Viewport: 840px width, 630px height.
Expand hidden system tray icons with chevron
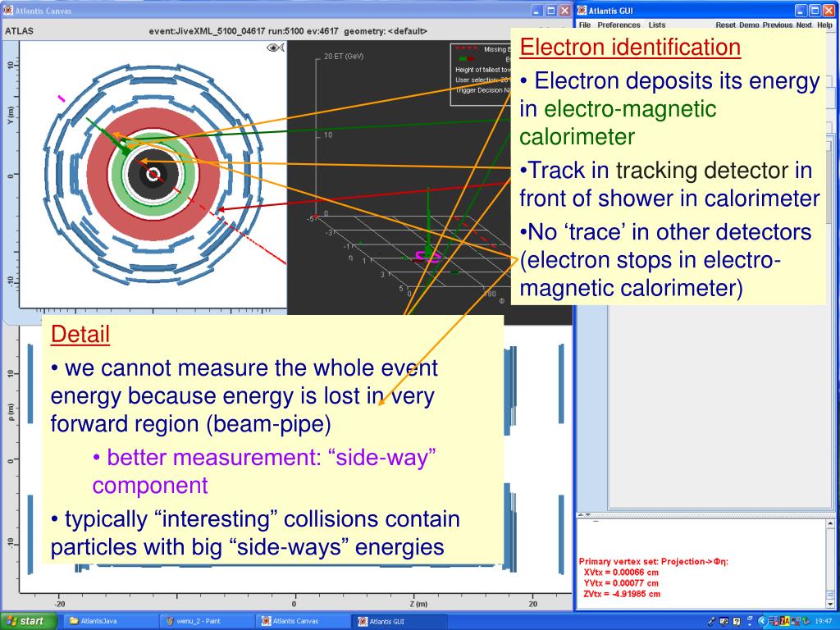(762, 622)
